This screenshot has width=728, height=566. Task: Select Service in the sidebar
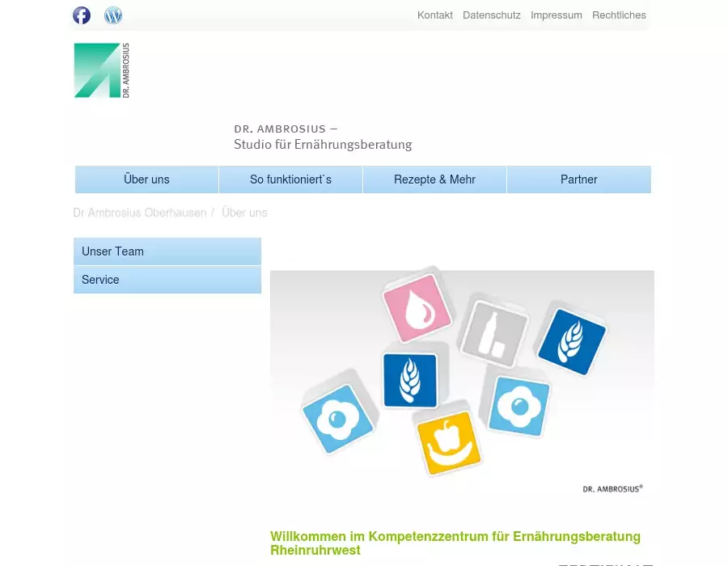pyautogui.click(x=167, y=280)
